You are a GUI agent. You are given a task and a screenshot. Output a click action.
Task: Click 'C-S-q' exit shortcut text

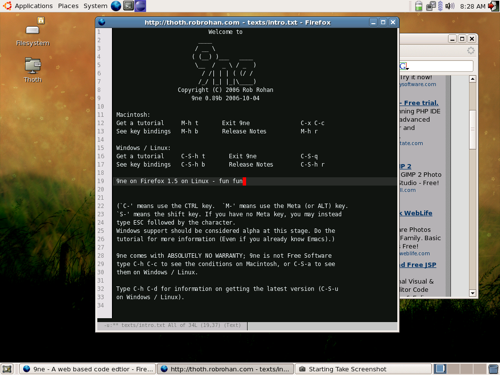click(309, 156)
